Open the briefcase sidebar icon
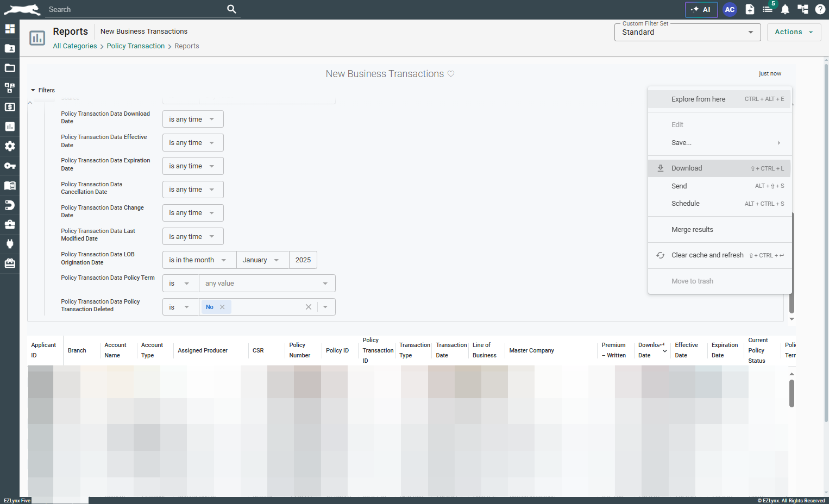Screen dimensions: 829x504 [x=10, y=224]
